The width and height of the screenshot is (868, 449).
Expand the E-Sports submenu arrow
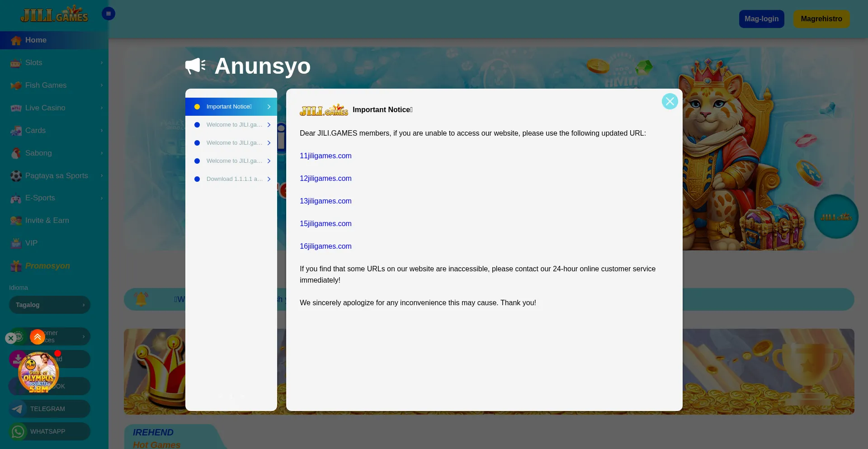[102, 198]
